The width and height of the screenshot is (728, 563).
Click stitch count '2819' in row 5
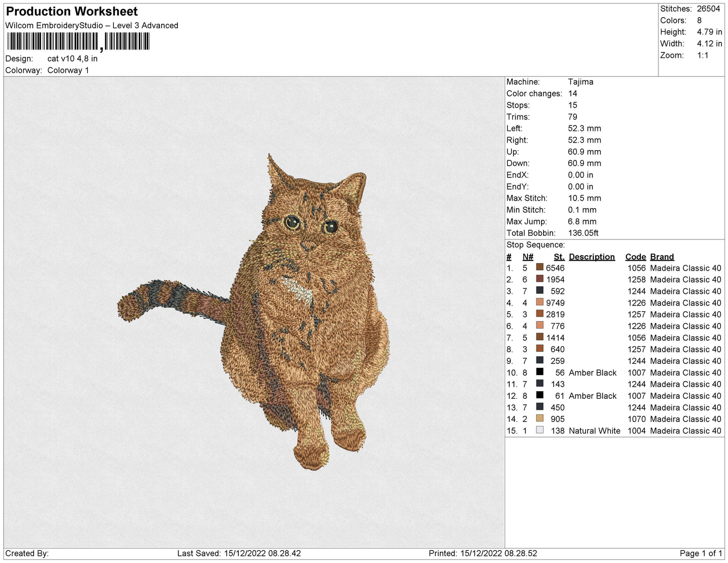pyautogui.click(x=555, y=315)
